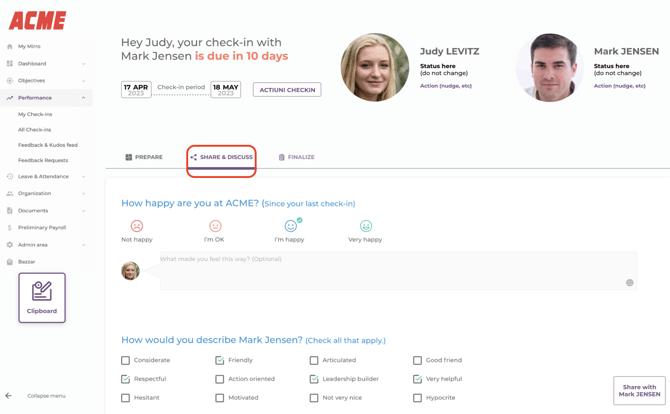670x414 pixels.
Task: Click the Finalize clipboard icon
Action: [281, 157]
